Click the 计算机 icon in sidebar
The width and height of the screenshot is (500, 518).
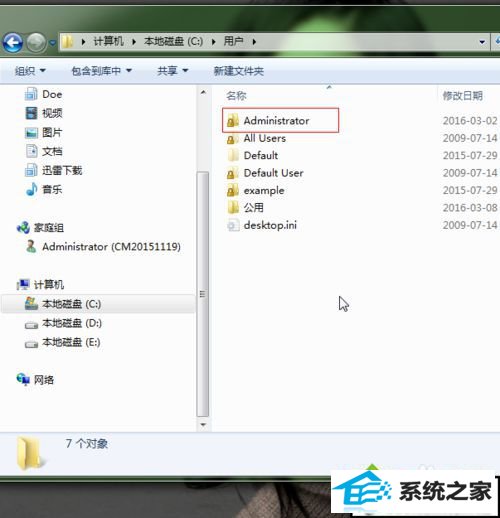coord(23,284)
